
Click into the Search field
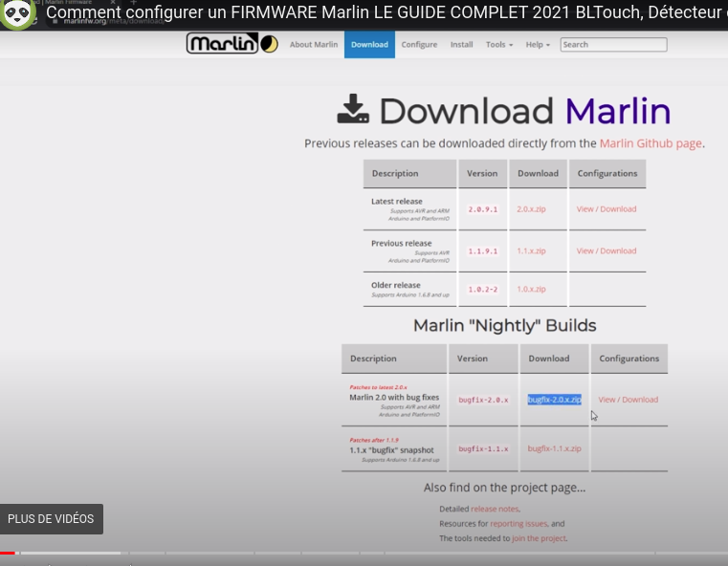613,45
